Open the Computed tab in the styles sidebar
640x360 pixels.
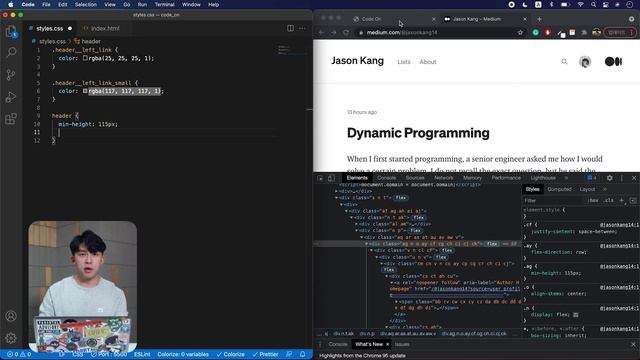point(559,189)
